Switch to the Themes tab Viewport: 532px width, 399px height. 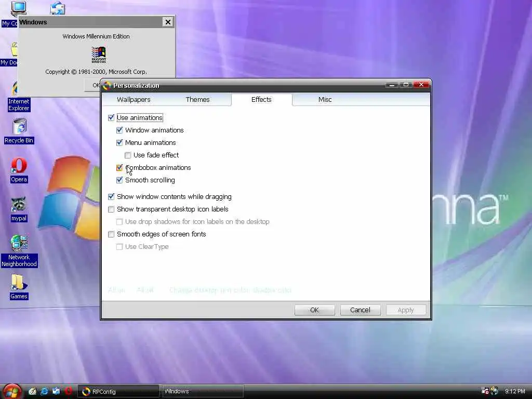(x=197, y=99)
